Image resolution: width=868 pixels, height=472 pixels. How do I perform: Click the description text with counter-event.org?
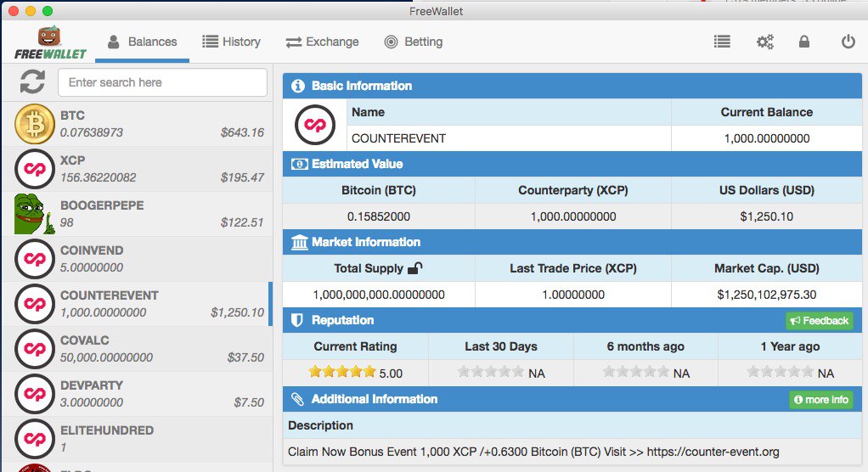tap(533, 452)
